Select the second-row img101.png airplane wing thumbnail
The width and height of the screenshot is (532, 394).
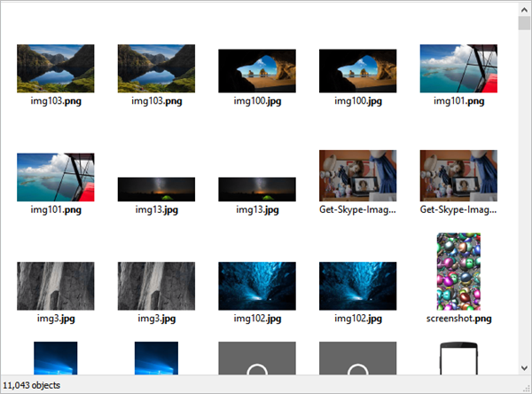(x=56, y=177)
